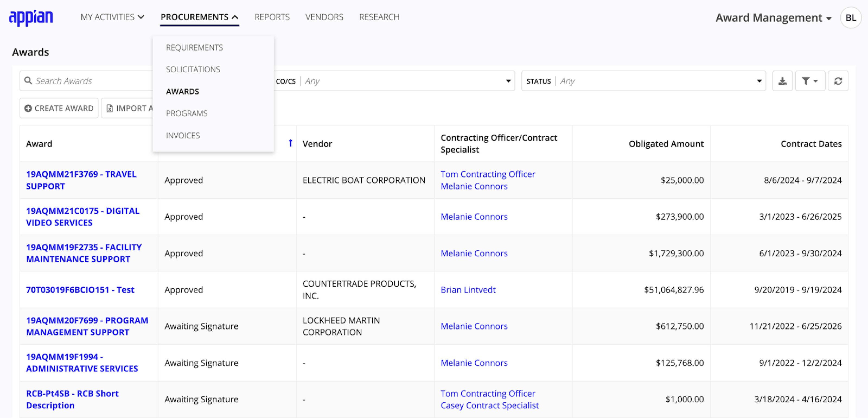Viewport: 868px width, 418px height.
Task: Open award 19AQMM20F7699 - Program Management Support
Action: click(87, 326)
